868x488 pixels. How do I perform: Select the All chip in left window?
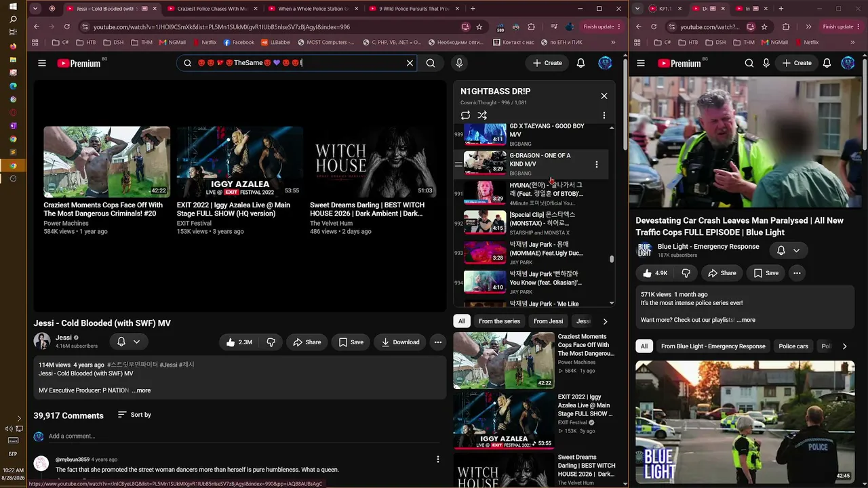[x=462, y=321]
